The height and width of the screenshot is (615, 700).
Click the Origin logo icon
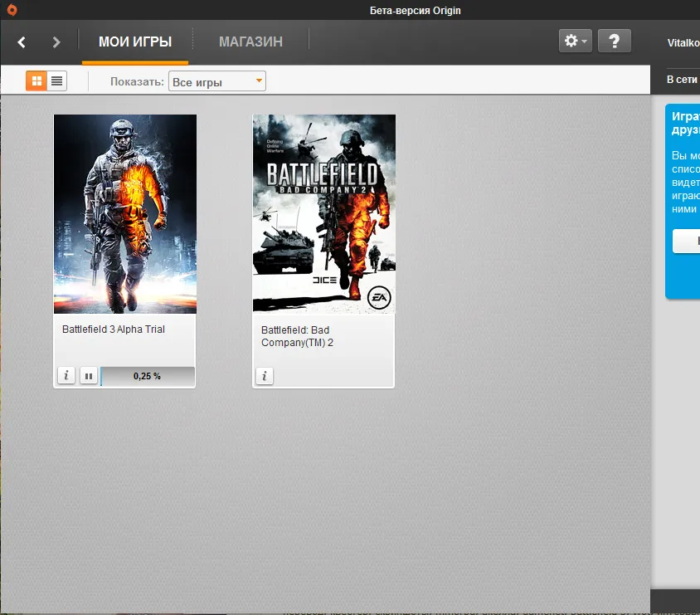pos(12,10)
